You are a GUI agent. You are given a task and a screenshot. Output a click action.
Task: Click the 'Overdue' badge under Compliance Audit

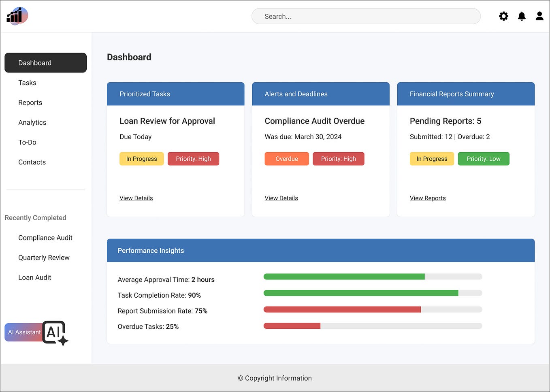tap(286, 159)
